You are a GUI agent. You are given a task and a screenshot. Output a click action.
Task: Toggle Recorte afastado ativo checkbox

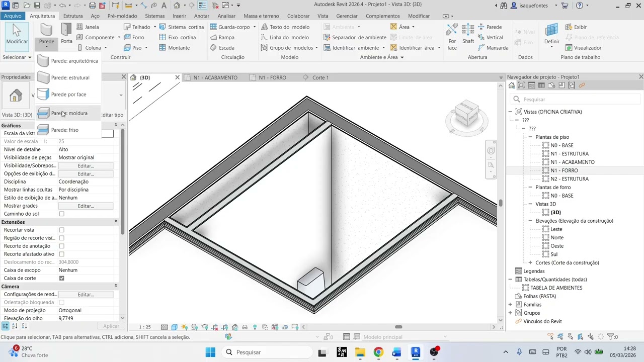click(62, 254)
